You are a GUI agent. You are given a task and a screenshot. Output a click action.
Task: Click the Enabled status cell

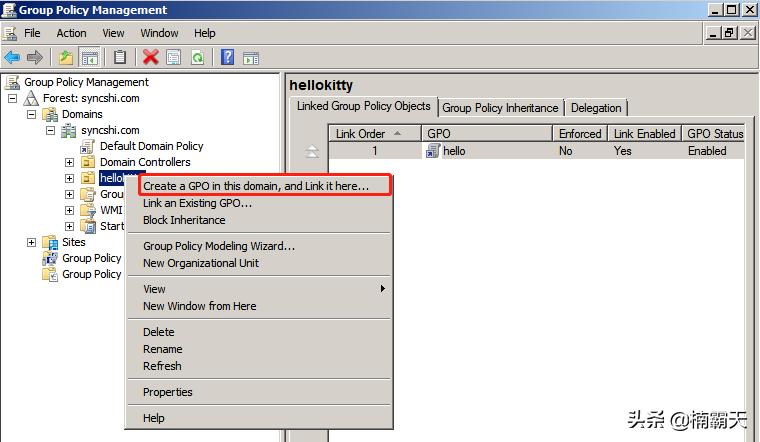point(707,151)
